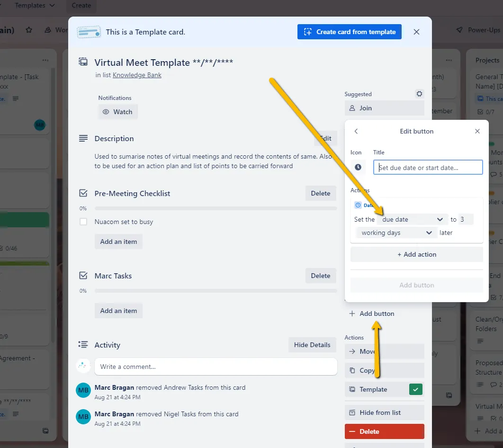Image resolution: width=503 pixels, height=448 pixels.
Task: Click Marc Tasks progress bar
Action: click(216, 291)
